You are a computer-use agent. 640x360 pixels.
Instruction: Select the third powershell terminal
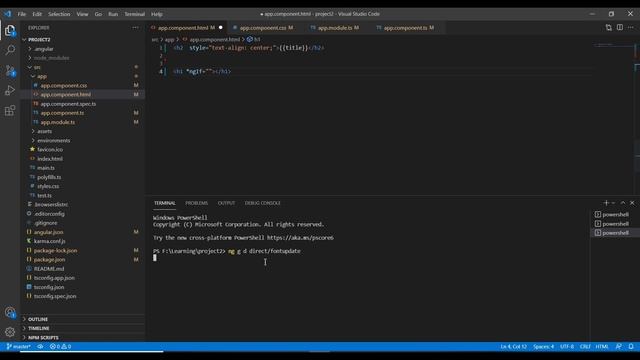[612, 233]
